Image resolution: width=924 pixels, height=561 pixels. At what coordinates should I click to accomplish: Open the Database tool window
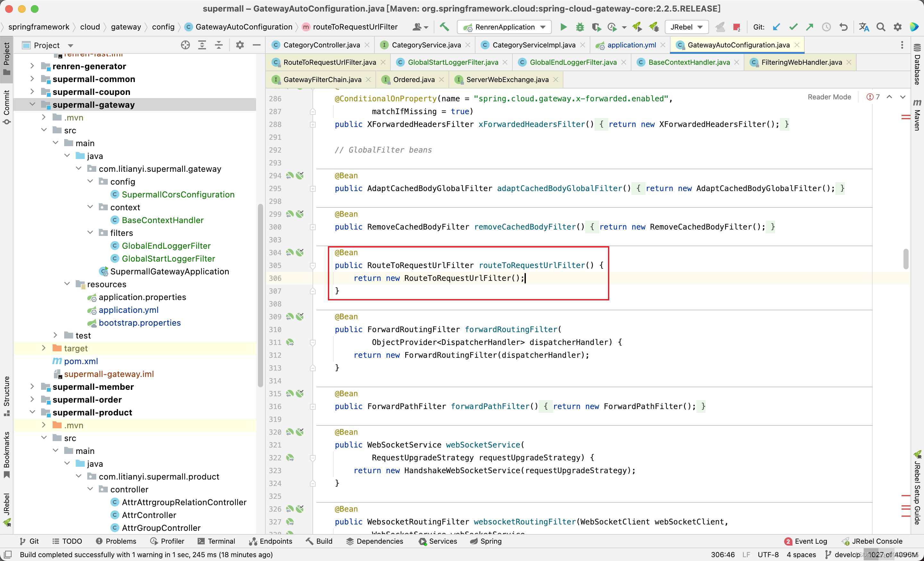(917, 64)
